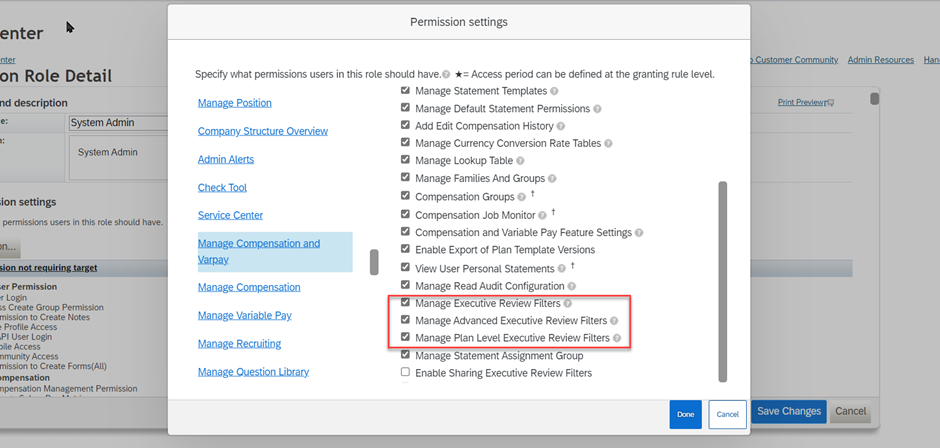Uncheck Manage Plan Level Executive Review Filters

click(405, 336)
